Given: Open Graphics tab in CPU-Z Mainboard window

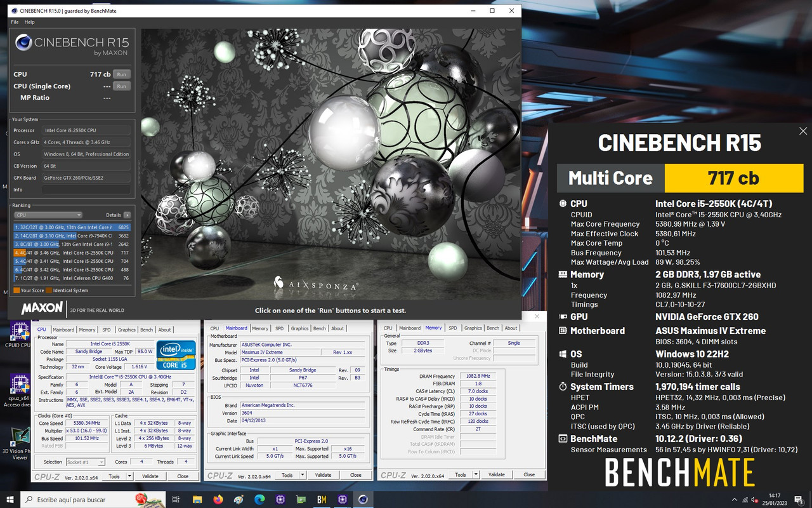Looking at the screenshot, I should click(300, 328).
